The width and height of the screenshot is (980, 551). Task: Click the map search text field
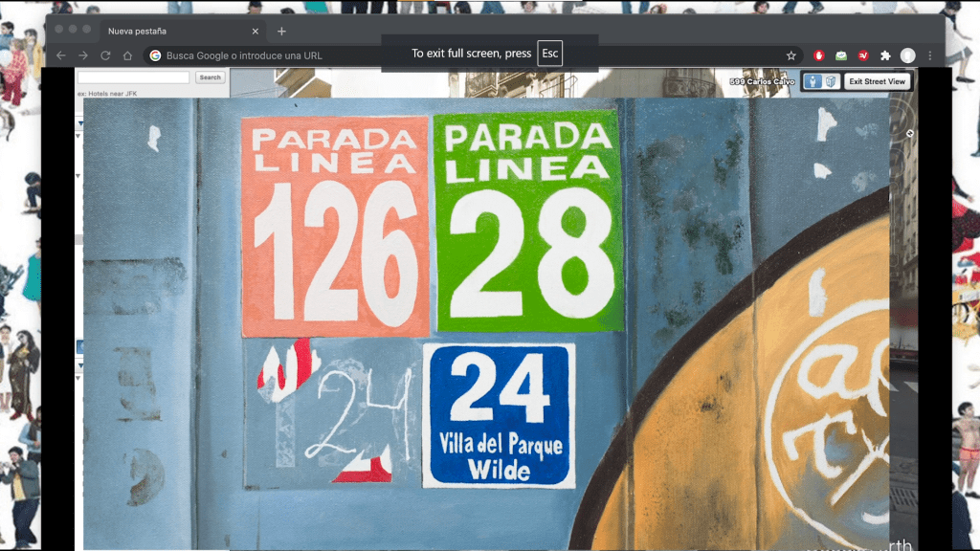[x=134, y=77]
